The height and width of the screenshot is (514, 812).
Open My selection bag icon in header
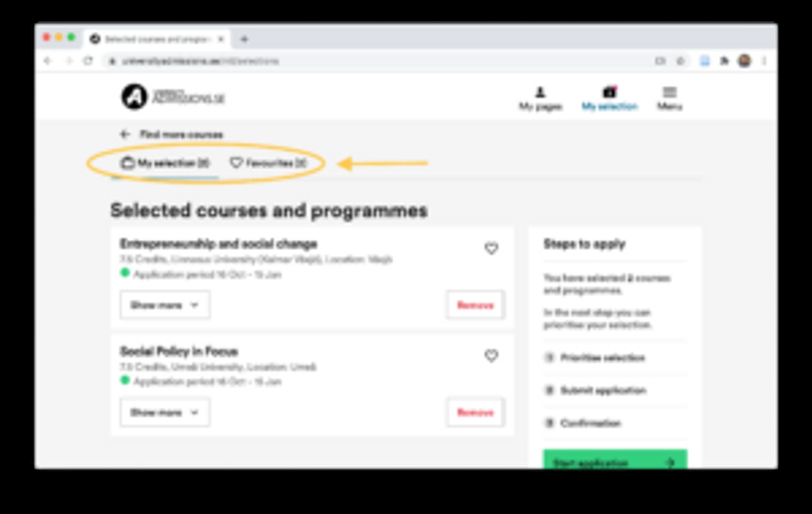(609, 92)
